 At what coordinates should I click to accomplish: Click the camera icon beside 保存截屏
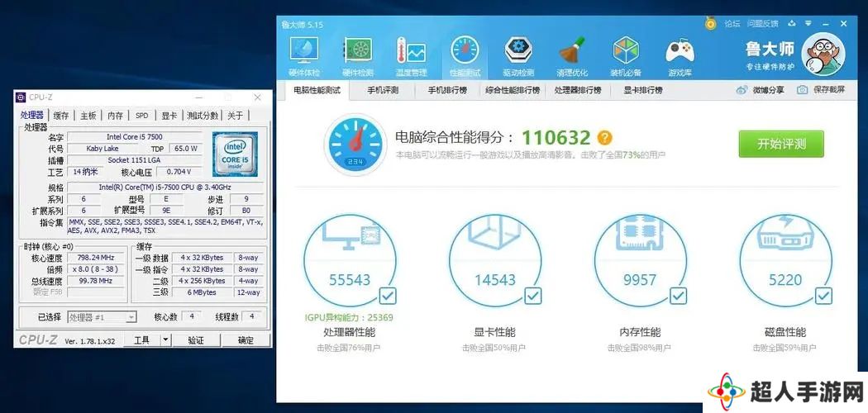pos(802,90)
